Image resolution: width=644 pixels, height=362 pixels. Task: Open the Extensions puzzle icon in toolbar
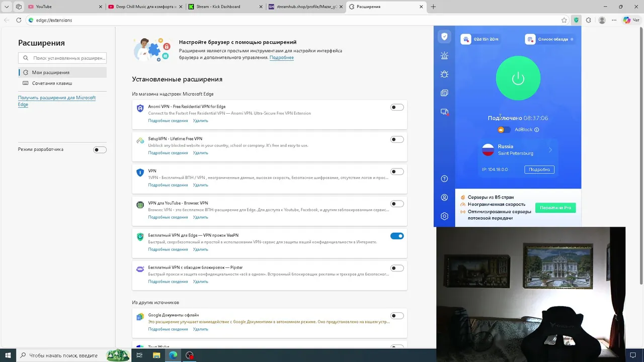[589, 20]
